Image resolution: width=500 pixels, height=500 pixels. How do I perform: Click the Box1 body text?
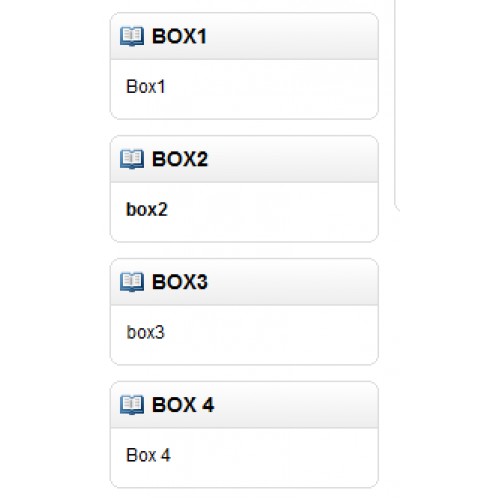(146, 87)
